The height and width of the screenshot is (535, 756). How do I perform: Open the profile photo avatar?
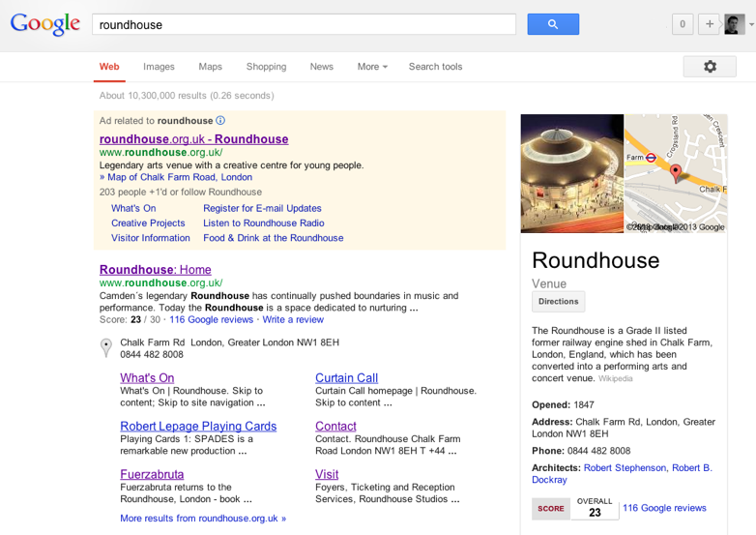(x=735, y=24)
